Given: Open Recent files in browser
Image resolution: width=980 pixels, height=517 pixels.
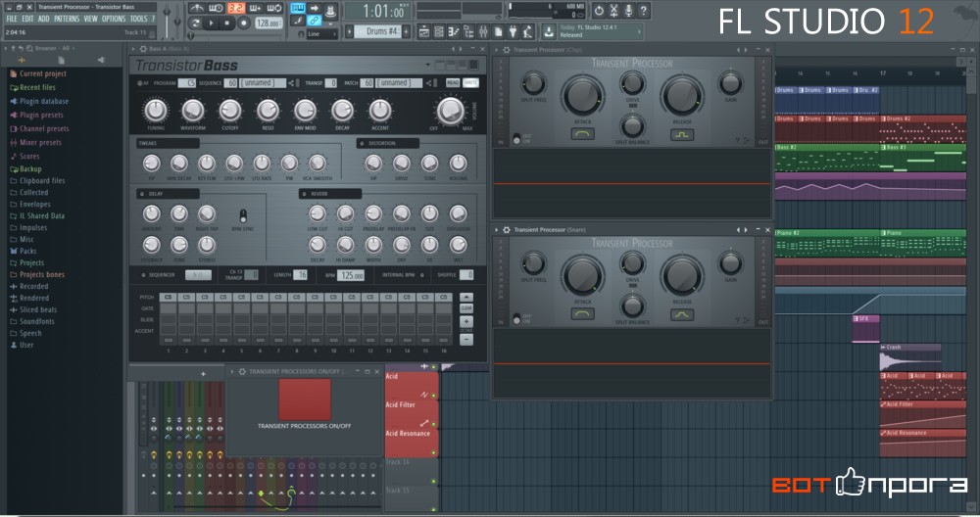Looking at the screenshot, I should coord(37,87).
